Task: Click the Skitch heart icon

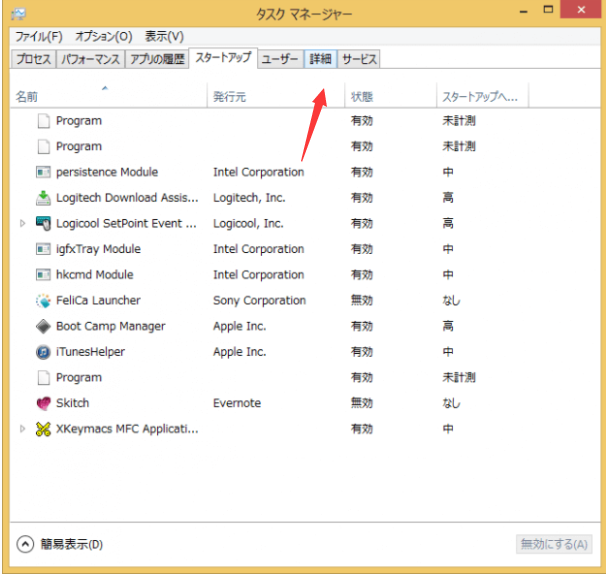Action: (x=43, y=403)
